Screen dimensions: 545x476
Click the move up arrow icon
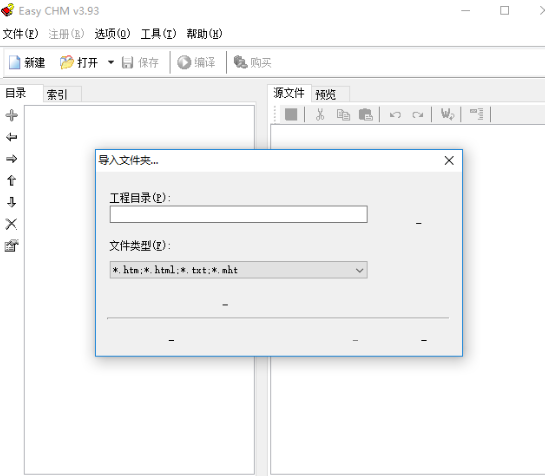coord(11,180)
